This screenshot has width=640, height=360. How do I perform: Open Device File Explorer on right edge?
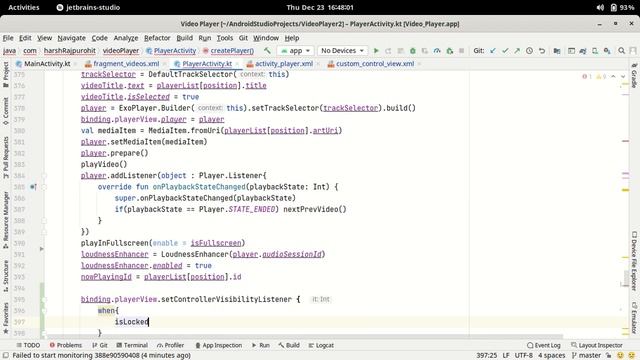point(634,261)
